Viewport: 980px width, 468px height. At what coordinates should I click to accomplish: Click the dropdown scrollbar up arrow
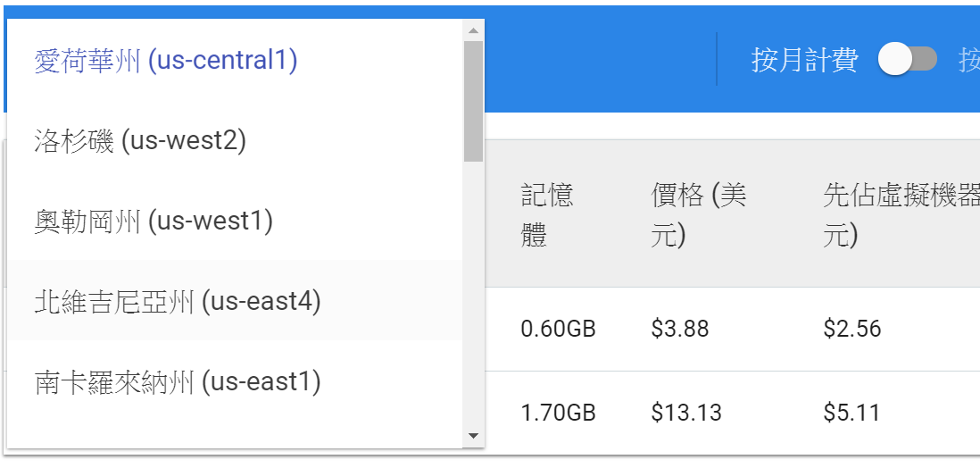(473, 30)
